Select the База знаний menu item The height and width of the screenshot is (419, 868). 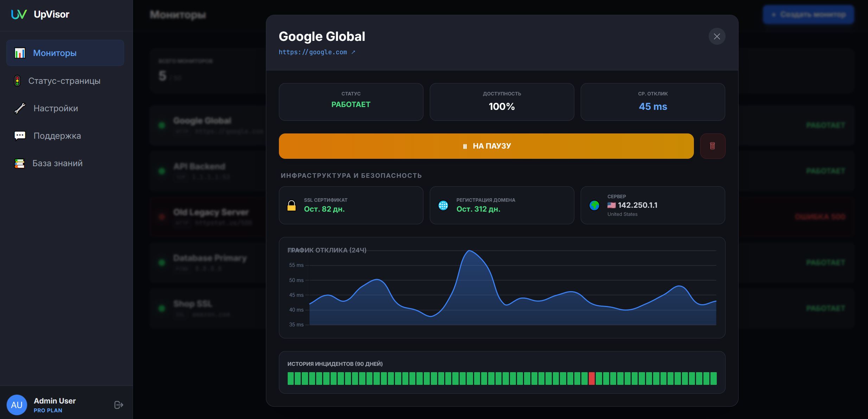click(x=57, y=163)
